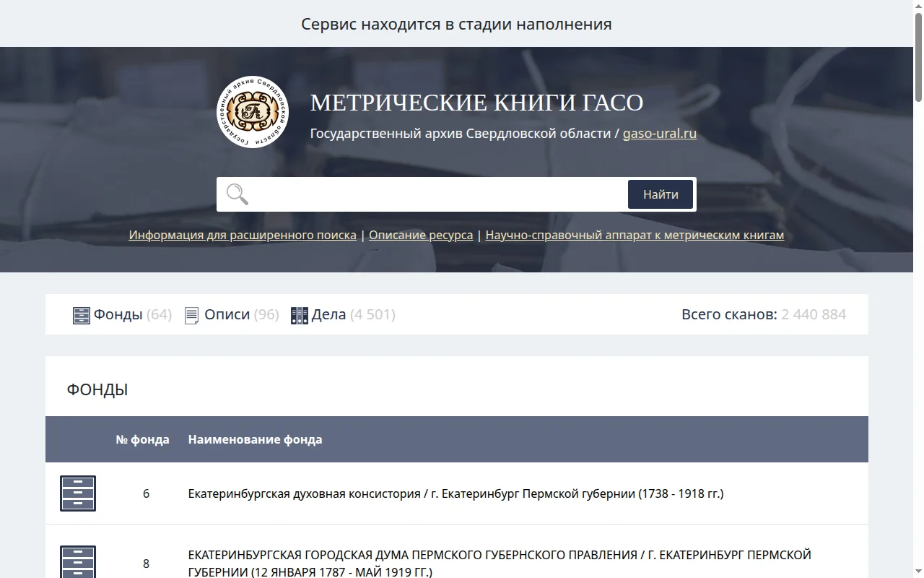The height and width of the screenshot is (578, 924).
Task: Open Научно-справочный аппарат к метрическим книгам link
Action: point(635,235)
